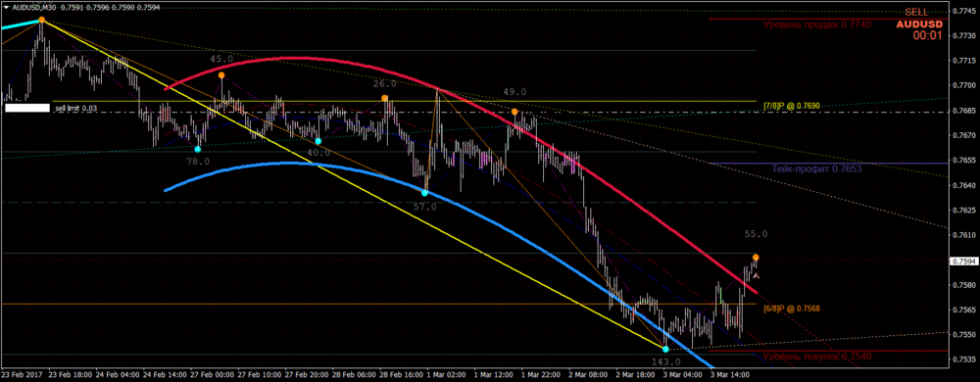Select the cyan marker labeled 143.0
980x382 pixels.
(665, 349)
